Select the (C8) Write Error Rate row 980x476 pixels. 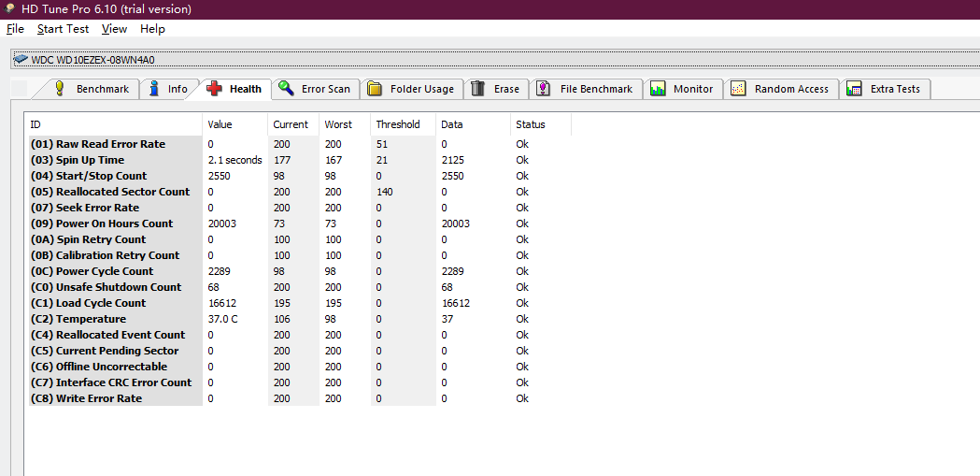(x=300, y=398)
